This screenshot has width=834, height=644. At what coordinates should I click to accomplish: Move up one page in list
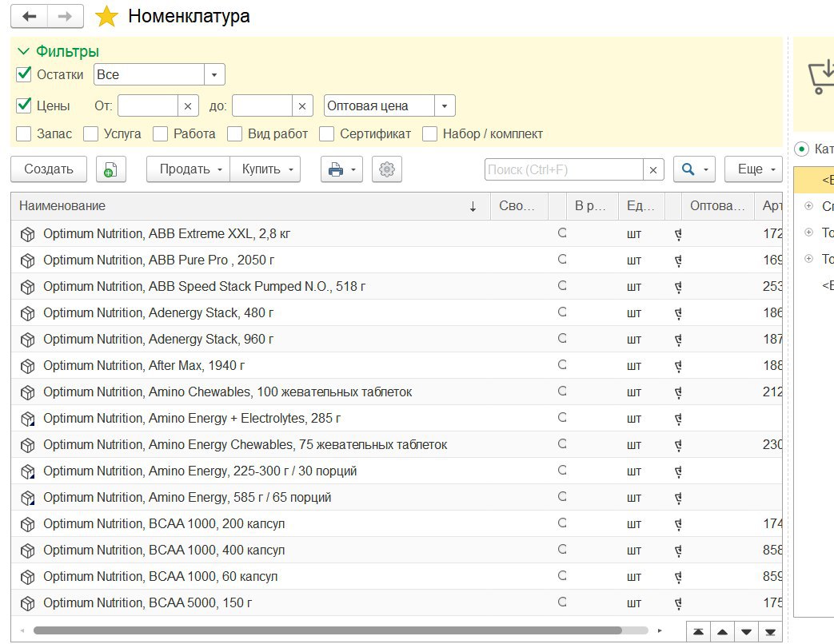(x=722, y=632)
